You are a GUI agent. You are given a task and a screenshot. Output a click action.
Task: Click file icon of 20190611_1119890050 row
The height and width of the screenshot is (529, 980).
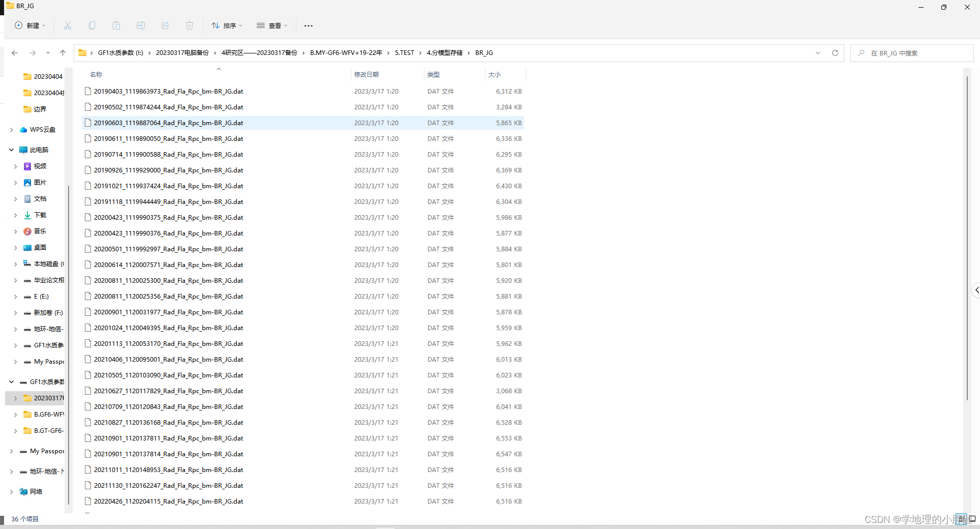click(88, 139)
